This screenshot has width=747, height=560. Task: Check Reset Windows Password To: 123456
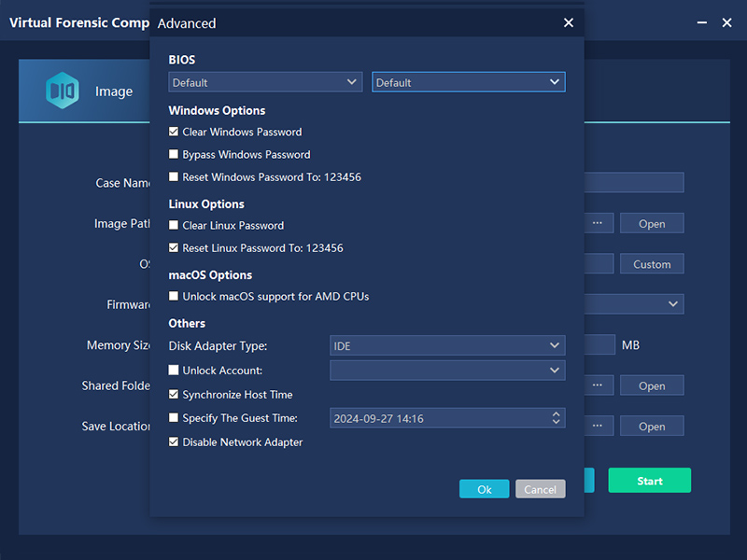[174, 177]
